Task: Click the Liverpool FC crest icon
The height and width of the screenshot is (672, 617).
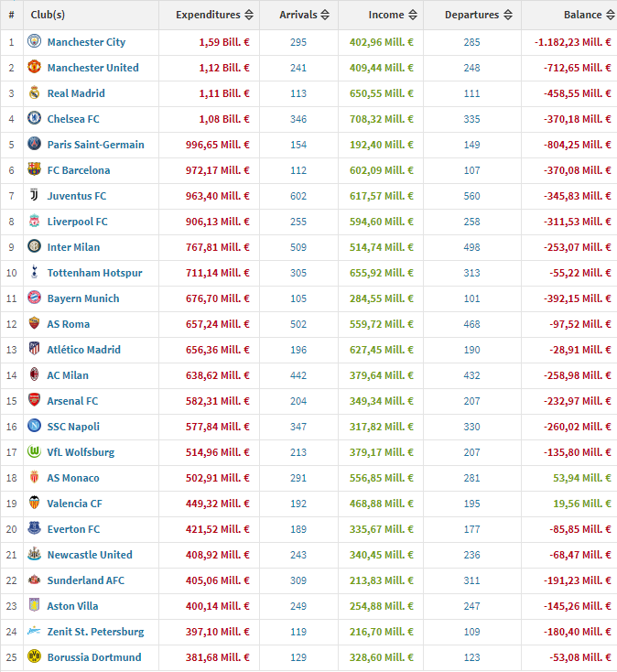Action: 34,222
